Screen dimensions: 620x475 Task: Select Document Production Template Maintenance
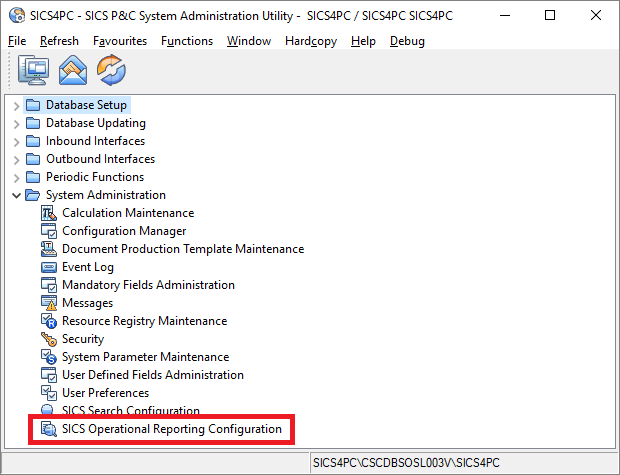pos(183,249)
